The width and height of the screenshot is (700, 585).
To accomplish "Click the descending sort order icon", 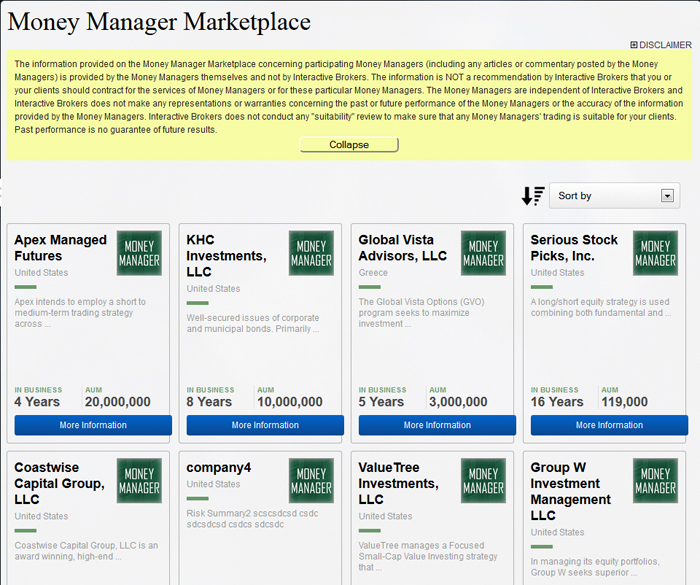I will 533,196.
